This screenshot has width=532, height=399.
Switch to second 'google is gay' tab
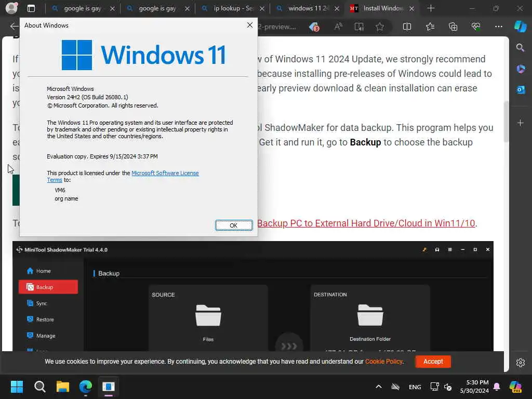click(x=157, y=8)
